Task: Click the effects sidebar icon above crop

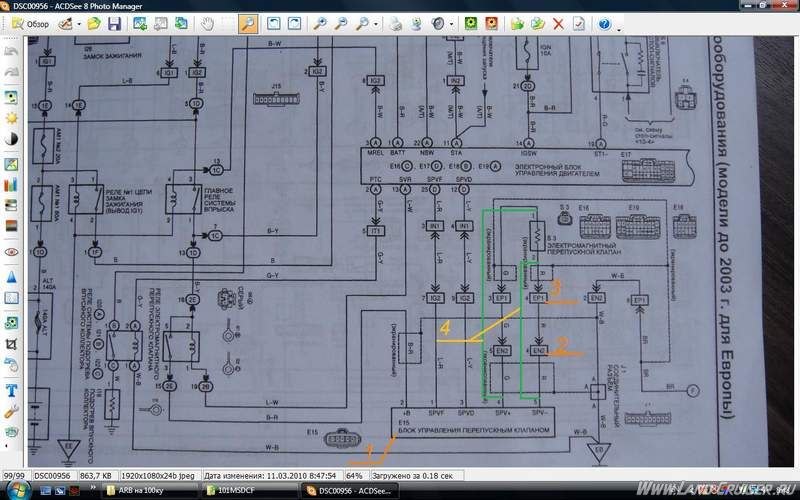Action: pos(11,323)
